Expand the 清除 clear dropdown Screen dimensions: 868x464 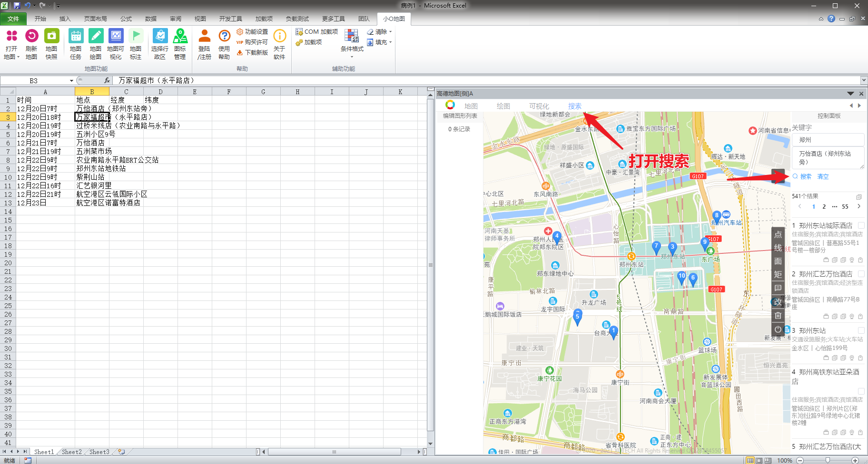(390, 32)
